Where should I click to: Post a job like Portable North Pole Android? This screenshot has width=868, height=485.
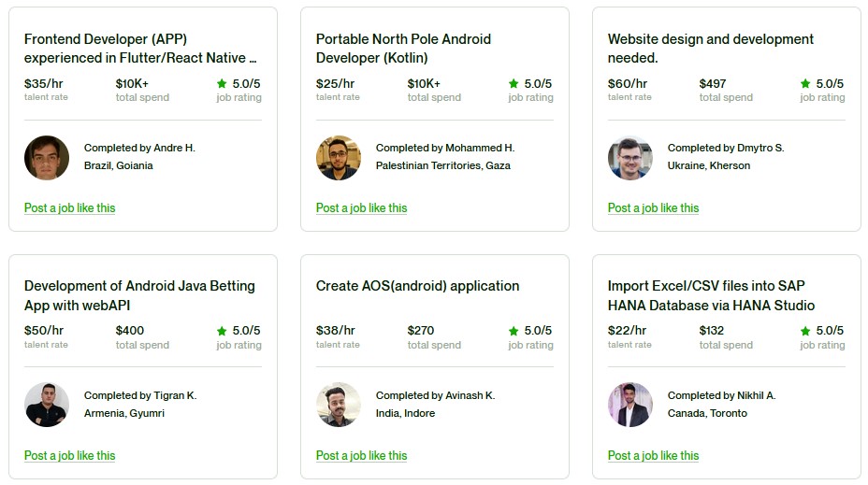point(361,208)
